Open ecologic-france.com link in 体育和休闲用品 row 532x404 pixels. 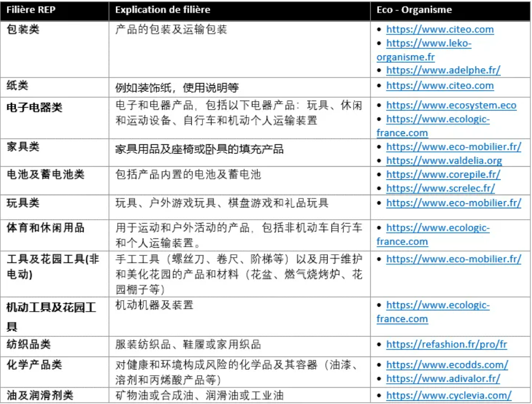tap(437, 228)
